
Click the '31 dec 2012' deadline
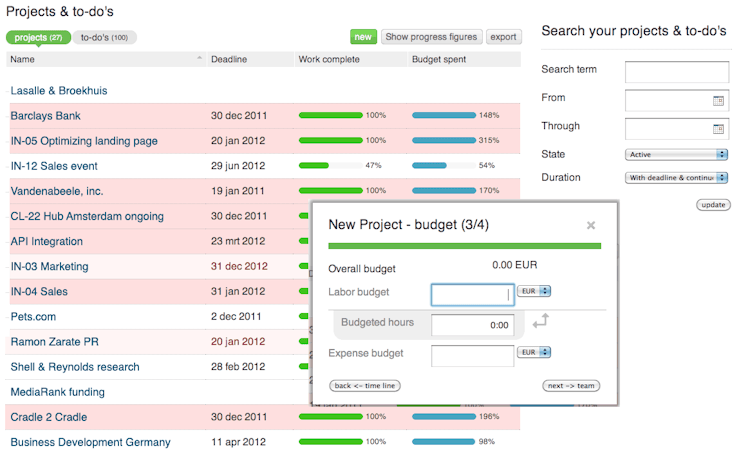click(239, 266)
